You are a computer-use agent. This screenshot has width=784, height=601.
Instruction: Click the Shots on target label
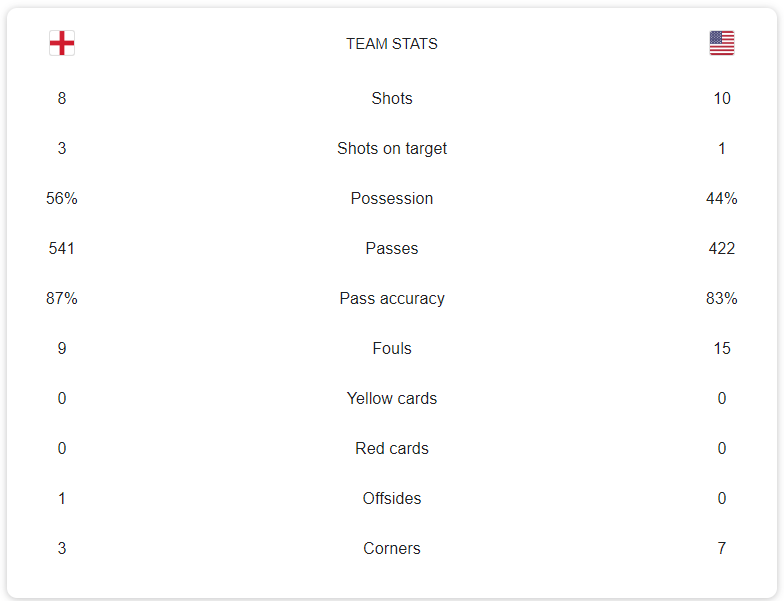click(x=392, y=148)
